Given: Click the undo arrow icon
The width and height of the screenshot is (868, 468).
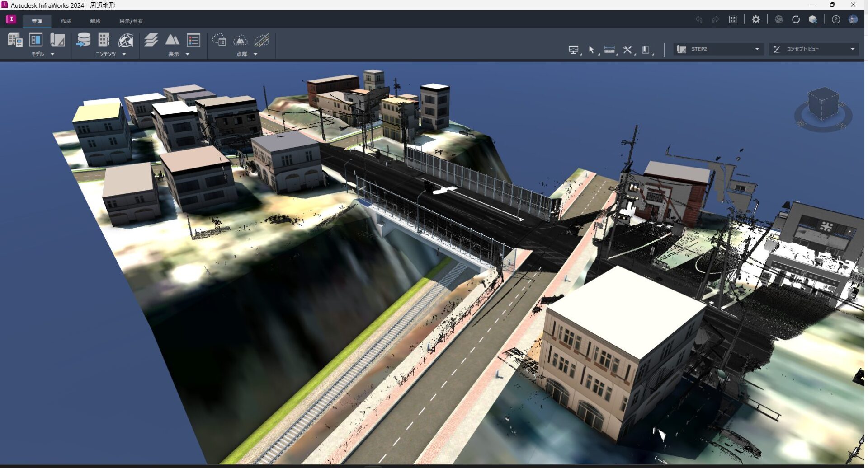Looking at the screenshot, I should coord(699,19).
